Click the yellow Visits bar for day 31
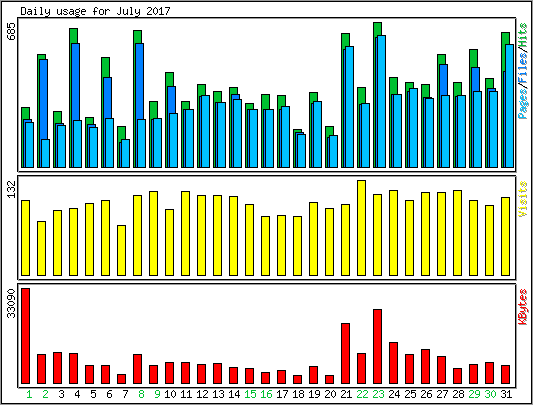This screenshot has width=533, height=405. 505,236
